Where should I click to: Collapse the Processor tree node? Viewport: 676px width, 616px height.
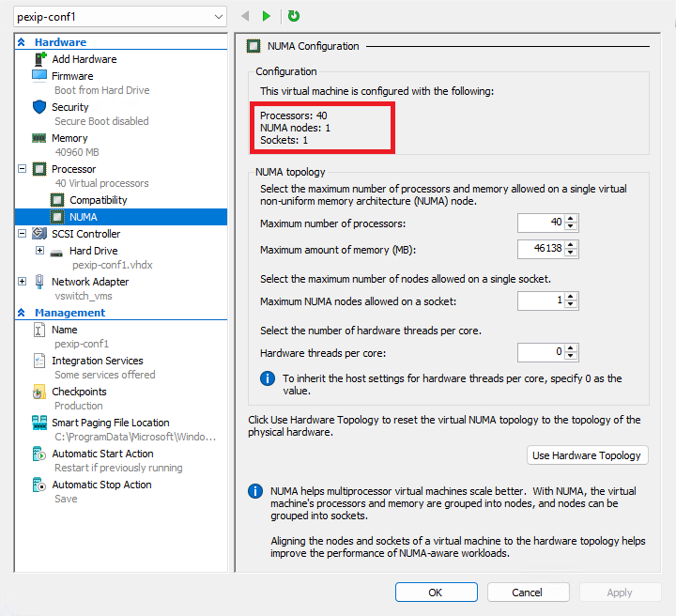coord(22,169)
